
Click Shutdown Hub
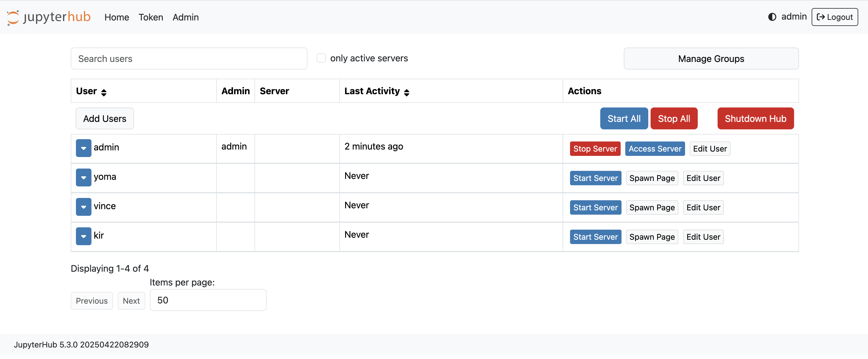pyautogui.click(x=756, y=118)
